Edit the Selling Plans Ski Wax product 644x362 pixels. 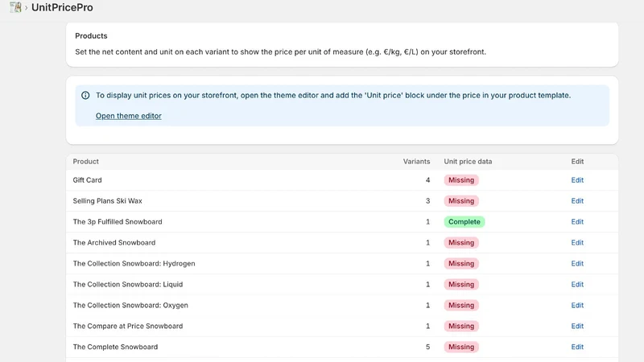(x=577, y=200)
